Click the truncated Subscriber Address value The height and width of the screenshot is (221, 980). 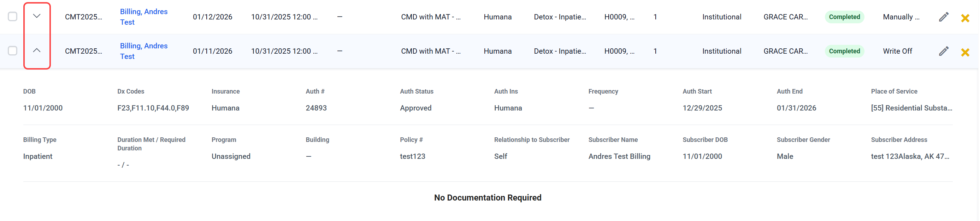(910, 156)
